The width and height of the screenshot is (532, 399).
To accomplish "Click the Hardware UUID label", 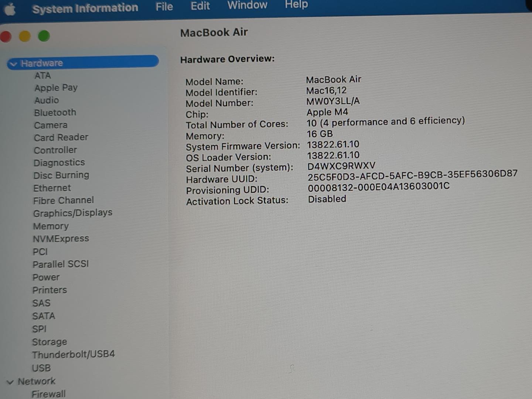I will click(222, 180).
